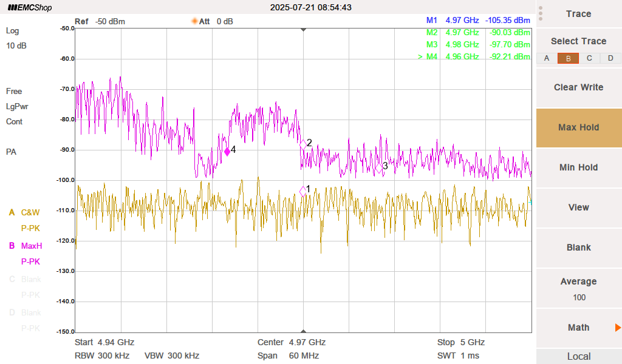
Task: Click the M4 marker readout row
Action: pos(474,56)
